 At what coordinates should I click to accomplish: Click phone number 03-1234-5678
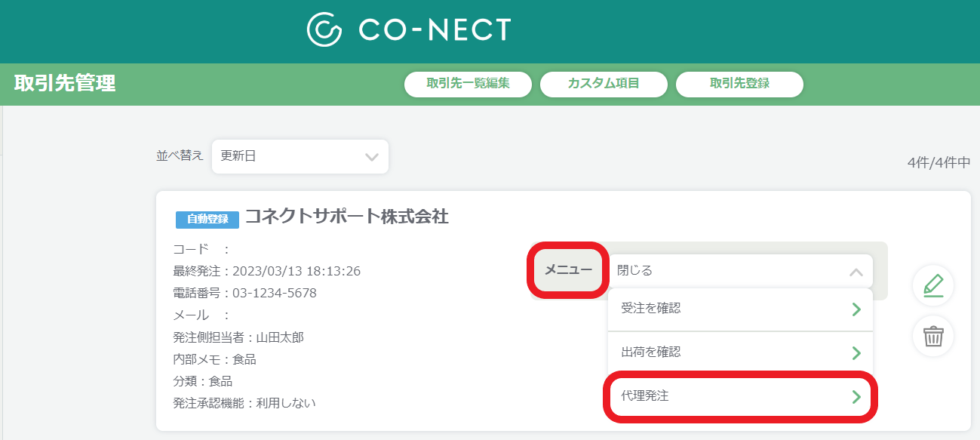(x=275, y=293)
